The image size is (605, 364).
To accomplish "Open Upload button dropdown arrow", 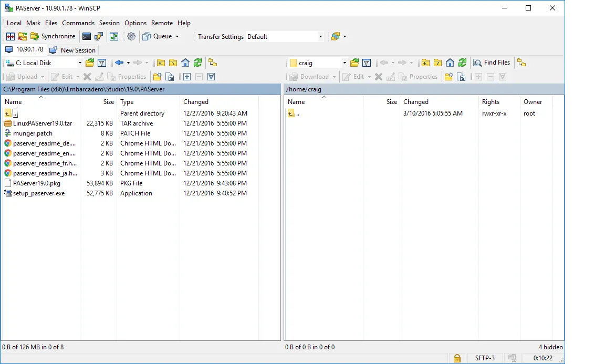I will click(43, 77).
